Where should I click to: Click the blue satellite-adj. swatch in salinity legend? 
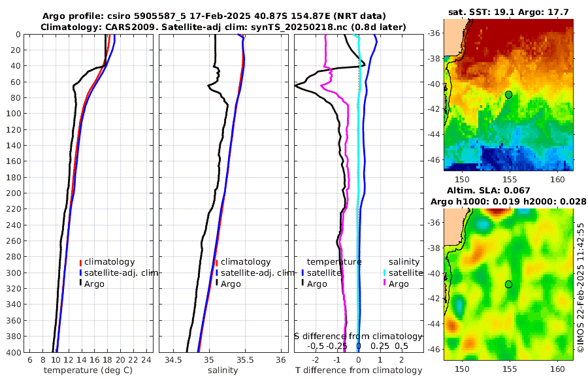coord(217,273)
